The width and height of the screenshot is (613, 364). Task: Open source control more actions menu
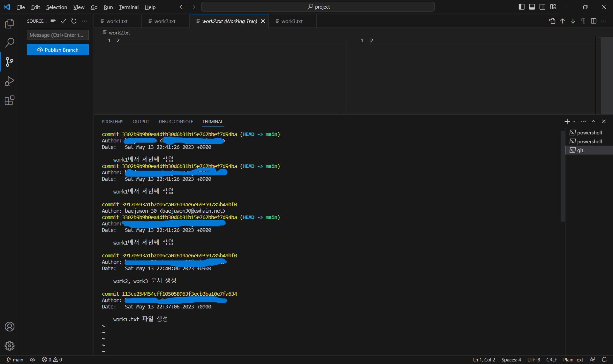coord(84,21)
